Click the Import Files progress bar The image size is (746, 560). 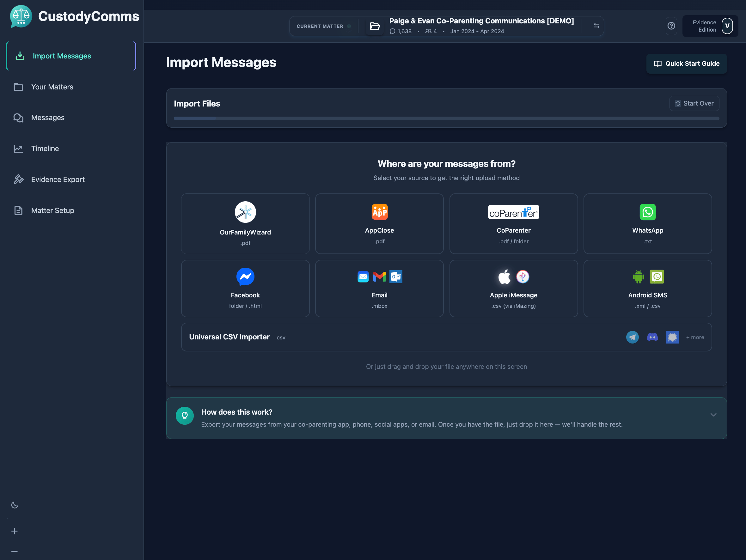(446, 118)
